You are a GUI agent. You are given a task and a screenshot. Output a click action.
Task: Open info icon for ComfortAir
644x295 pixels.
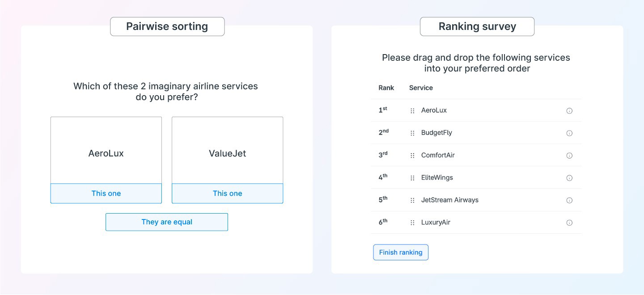(569, 156)
